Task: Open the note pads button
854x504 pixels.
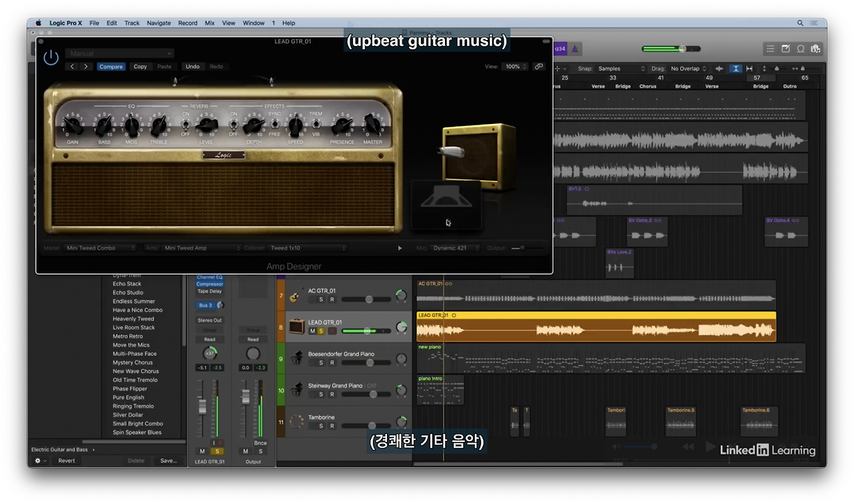Action: [786, 49]
